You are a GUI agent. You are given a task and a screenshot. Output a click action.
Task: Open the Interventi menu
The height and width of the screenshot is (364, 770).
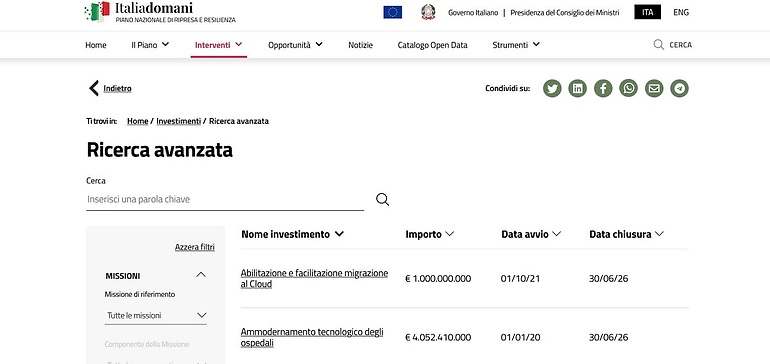coord(219,45)
